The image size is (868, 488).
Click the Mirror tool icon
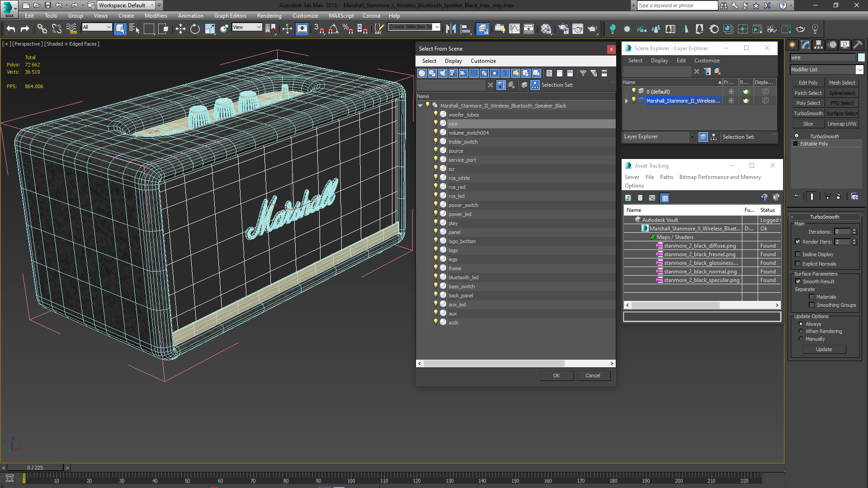pyautogui.click(x=451, y=29)
